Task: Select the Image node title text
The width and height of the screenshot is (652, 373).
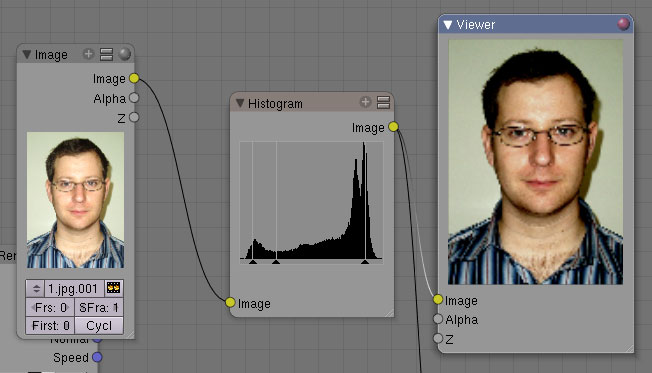Action: point(51,55)
